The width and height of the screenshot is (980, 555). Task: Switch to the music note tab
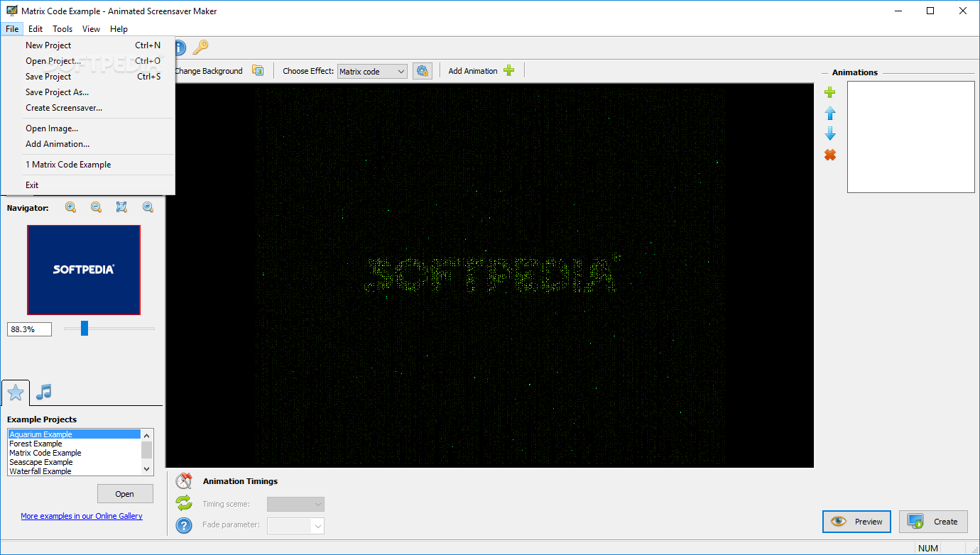(x=44, y=392)
